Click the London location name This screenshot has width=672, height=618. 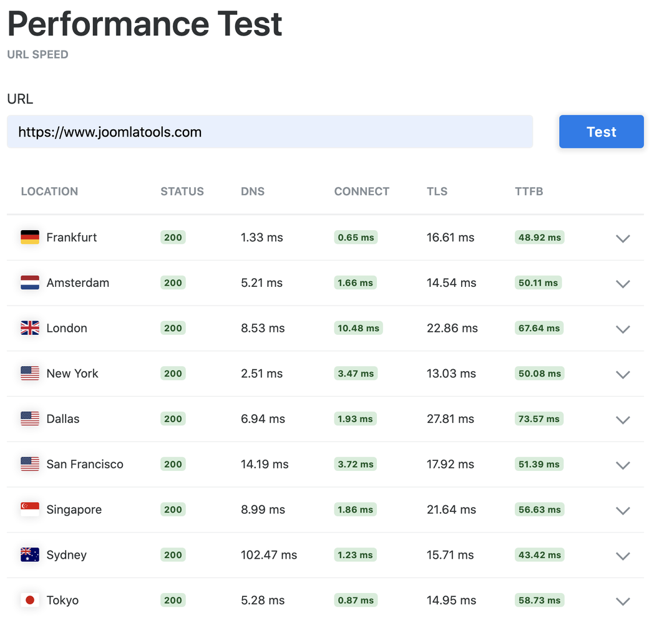tap(66, 328)
